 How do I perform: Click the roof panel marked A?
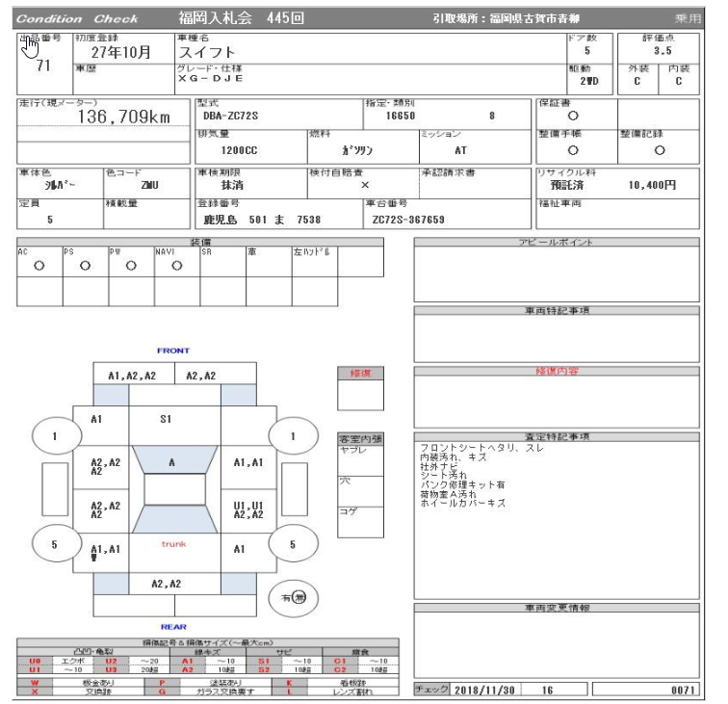172,462
